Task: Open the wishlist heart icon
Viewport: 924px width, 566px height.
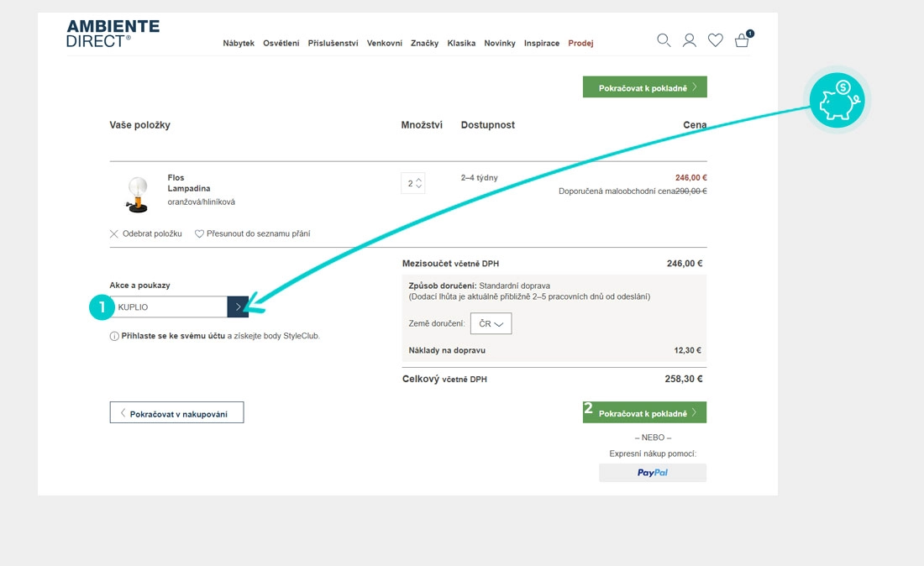Action: (716, 40)
